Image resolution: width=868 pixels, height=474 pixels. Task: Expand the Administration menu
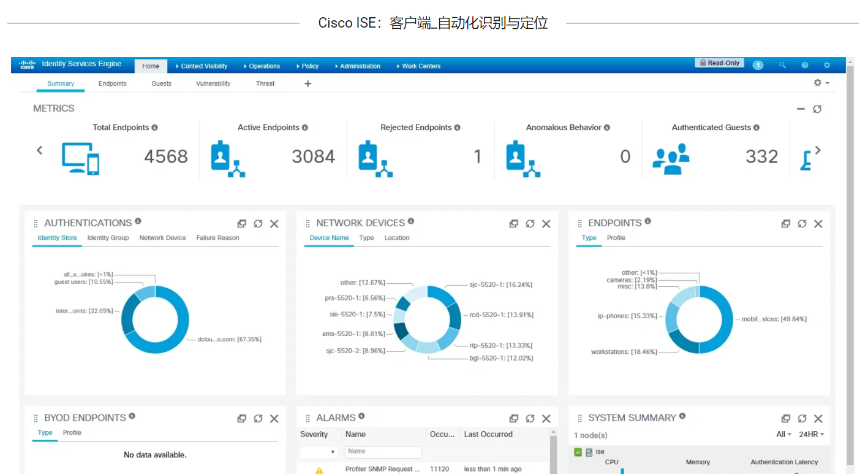click(x=357, y=66)
